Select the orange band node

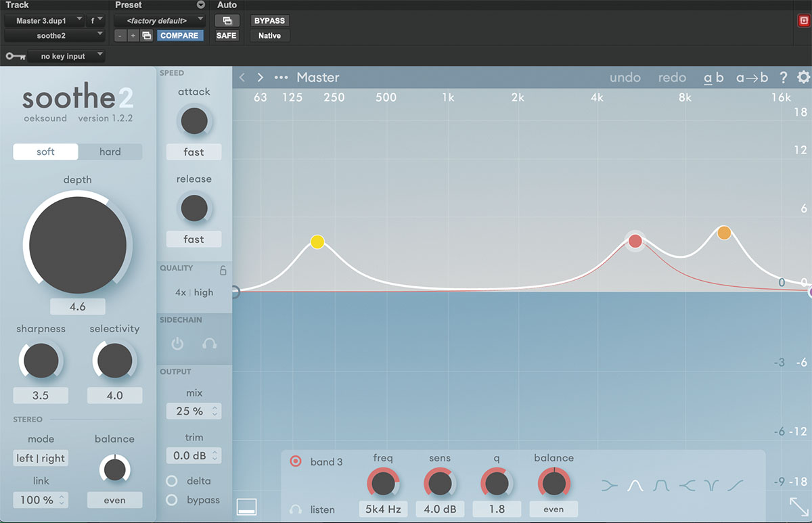[x=724, y=233]
